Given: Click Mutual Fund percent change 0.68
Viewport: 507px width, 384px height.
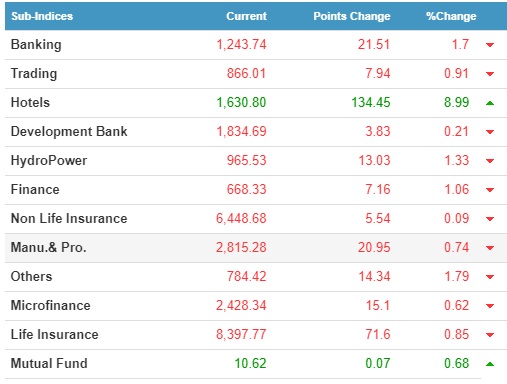Looking at the screenshot, I should pyautogui.click(x=457, y=363).
